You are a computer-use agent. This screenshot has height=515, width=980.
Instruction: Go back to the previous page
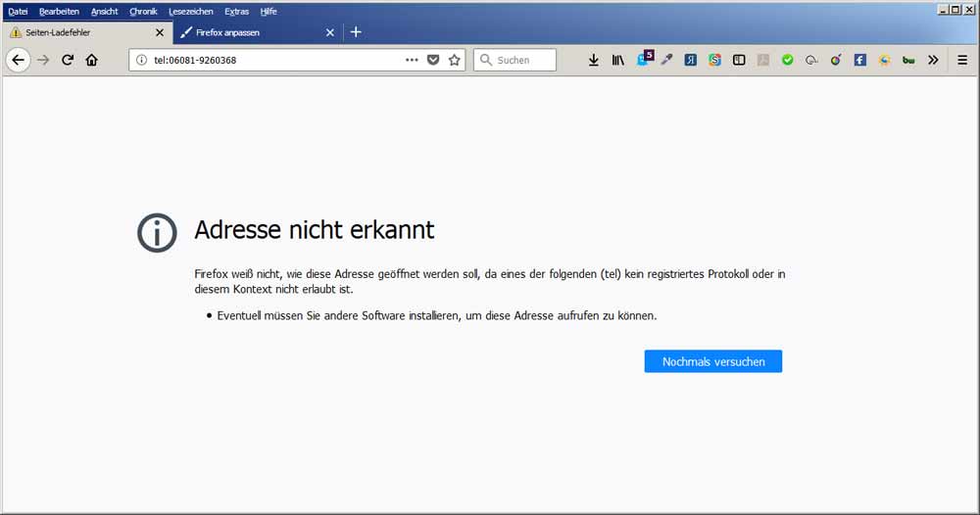tap(18, 60)
